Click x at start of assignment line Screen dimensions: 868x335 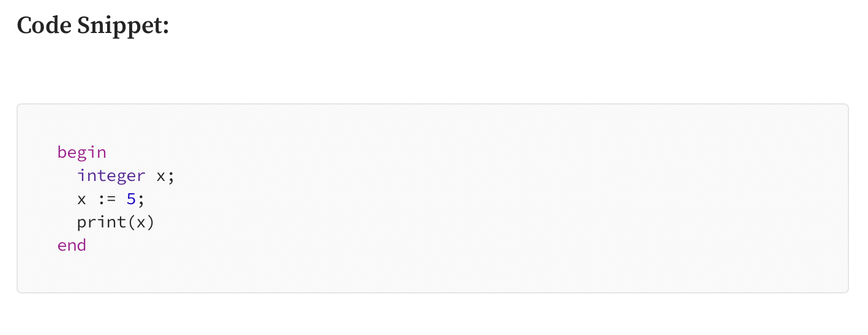point(82,200)
